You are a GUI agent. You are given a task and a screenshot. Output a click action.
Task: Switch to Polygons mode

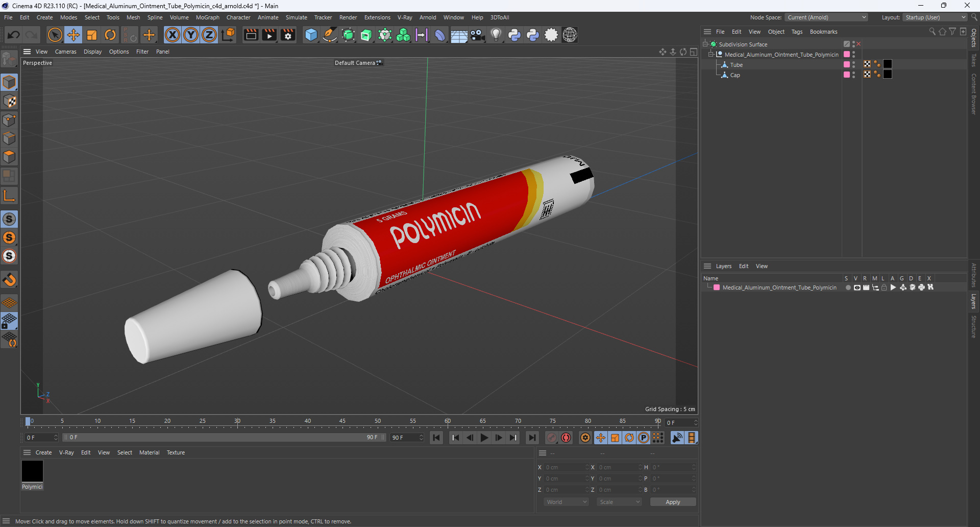coord(9,157)
